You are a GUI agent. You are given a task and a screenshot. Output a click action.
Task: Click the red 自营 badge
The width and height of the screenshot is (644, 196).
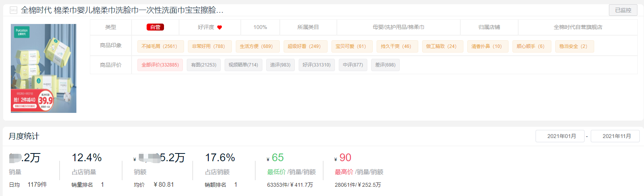point(155,27)
